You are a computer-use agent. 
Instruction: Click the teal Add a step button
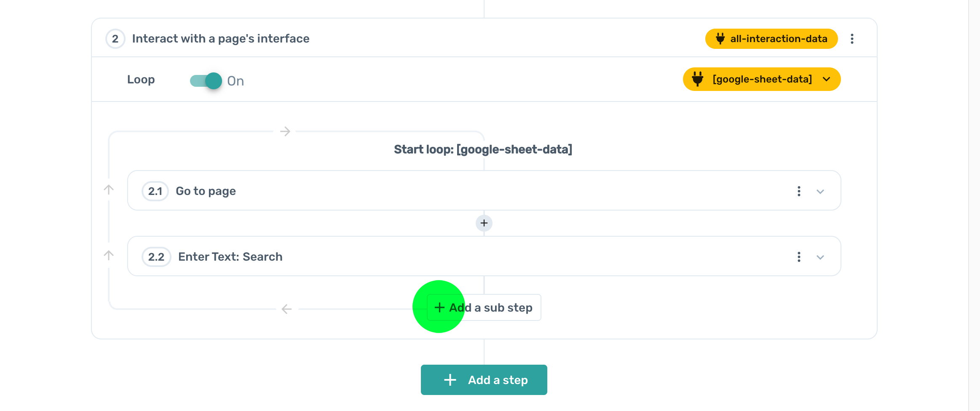point(484,379)
